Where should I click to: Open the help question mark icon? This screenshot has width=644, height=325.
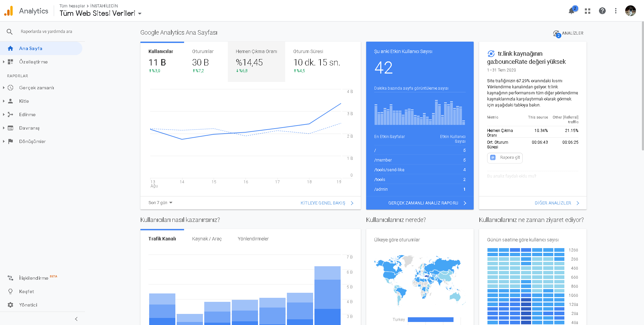[x=602, y=11]
